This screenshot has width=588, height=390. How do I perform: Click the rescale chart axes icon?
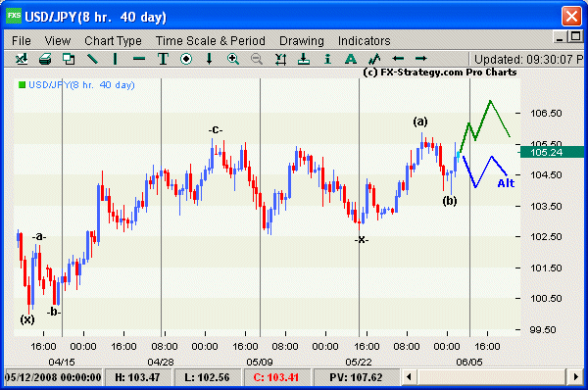click(x=280, y=59)
